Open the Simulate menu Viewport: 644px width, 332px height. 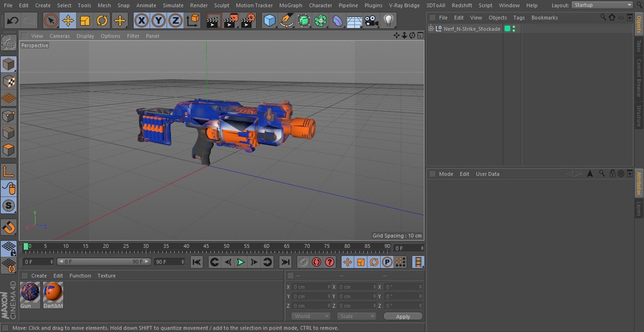click(173, 5)
